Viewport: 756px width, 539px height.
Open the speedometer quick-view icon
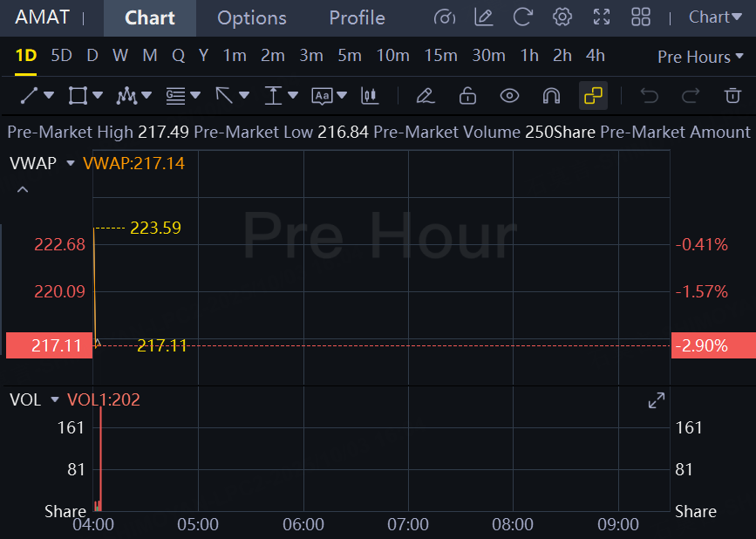[x=444, y=17]
